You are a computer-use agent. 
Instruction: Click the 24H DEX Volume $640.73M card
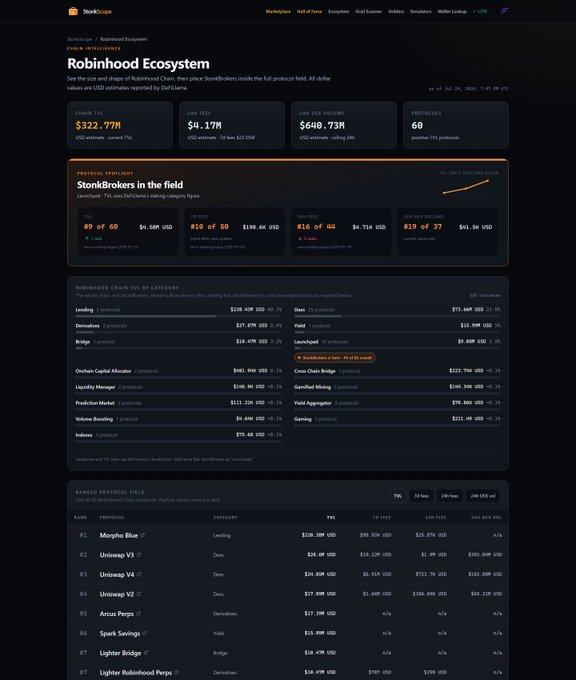(x=344, y=125)
